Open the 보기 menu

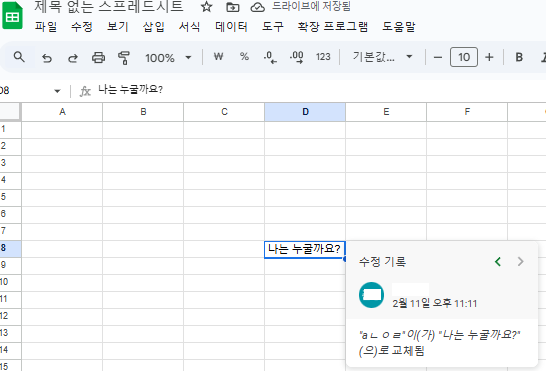(118, 27)
